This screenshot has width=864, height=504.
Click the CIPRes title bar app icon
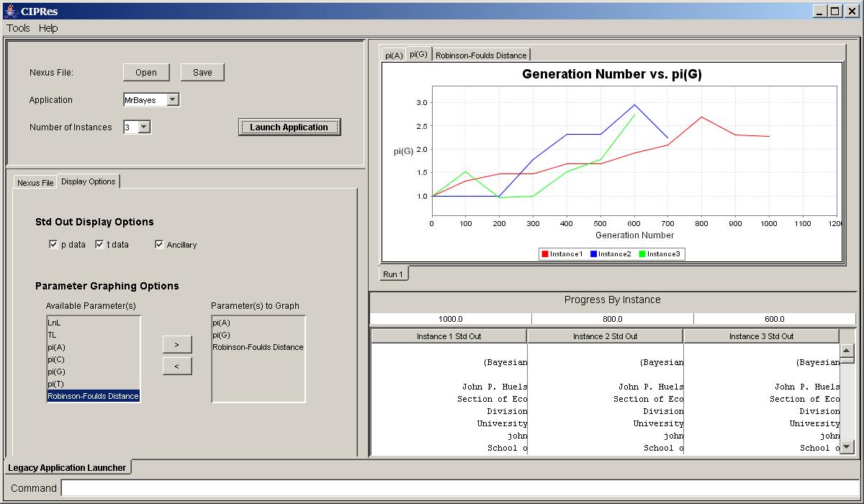pyautogui.click(x=11, y=11)
